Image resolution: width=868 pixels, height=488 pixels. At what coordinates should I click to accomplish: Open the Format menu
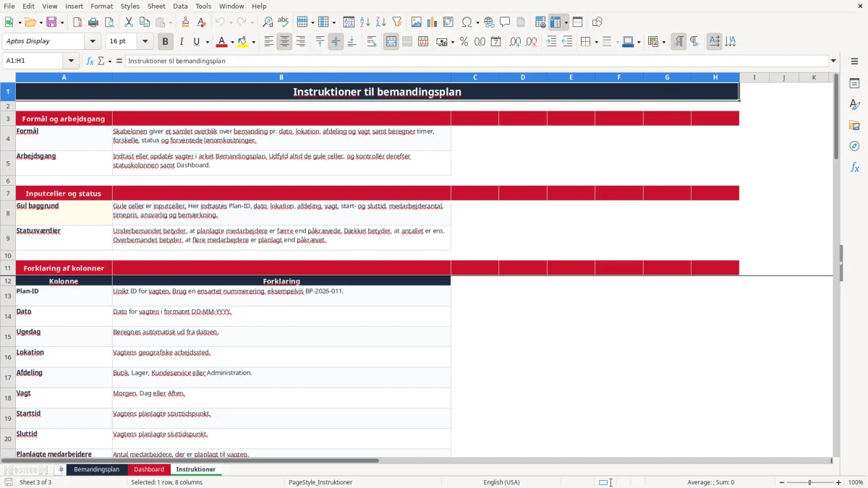(101, 6)
